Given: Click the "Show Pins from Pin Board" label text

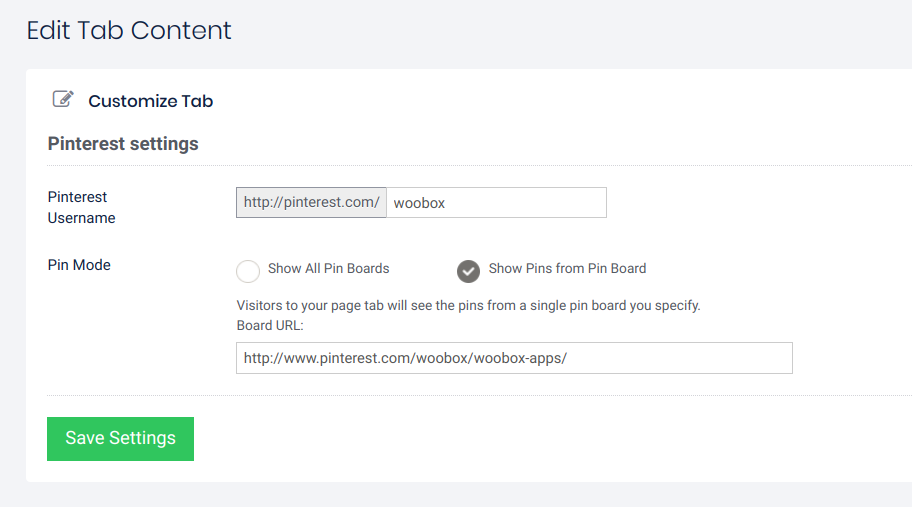Looking at the screenshot, I should (x=567, y=268).
